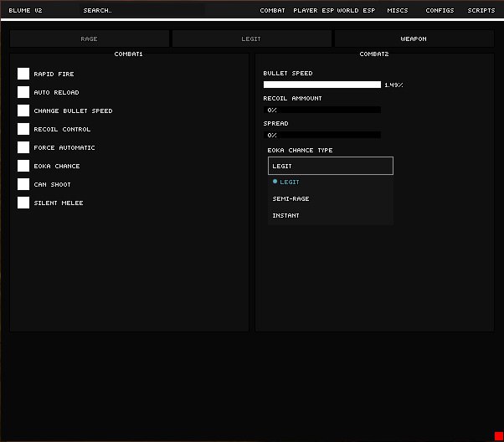Click the Miscs menu item

click(x=398, y=11)
